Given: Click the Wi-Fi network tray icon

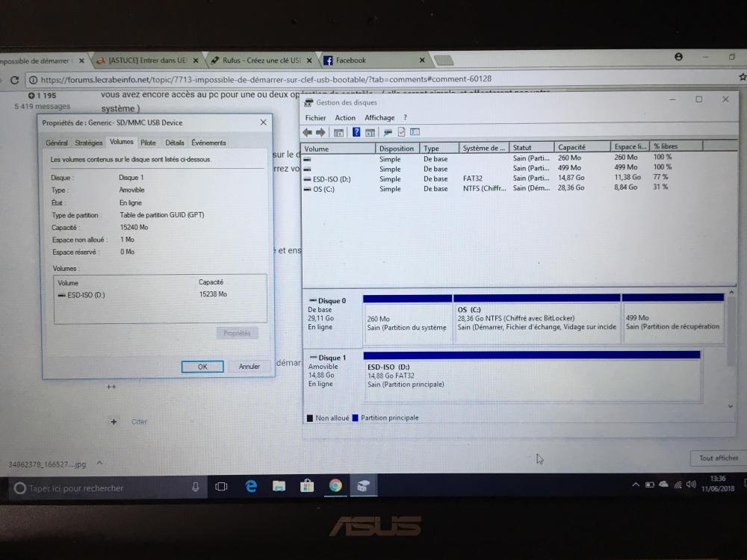Looking at the screenshot, I should 678,485.
